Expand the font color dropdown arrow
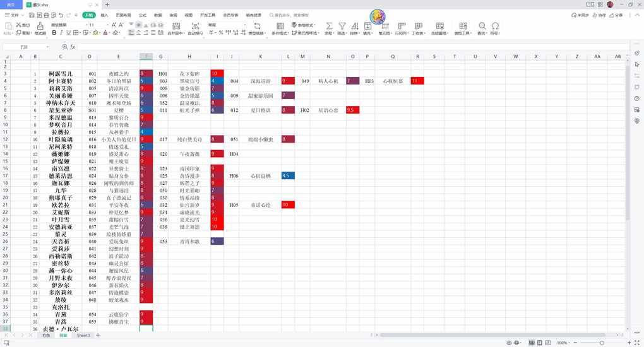 [x=110, y=33]
